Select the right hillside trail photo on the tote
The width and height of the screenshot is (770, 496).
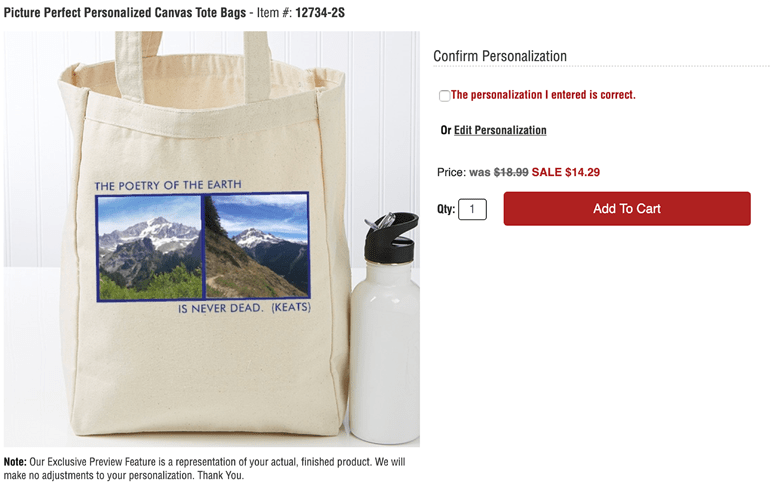tap(256, 246)
